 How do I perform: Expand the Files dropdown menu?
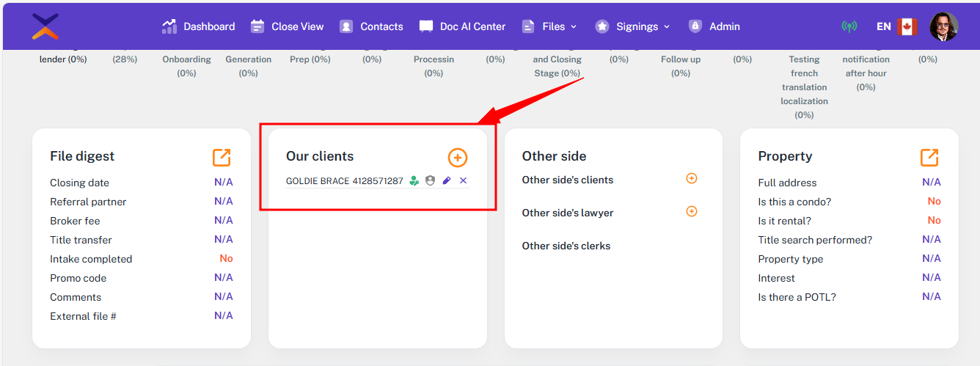[549, 26]
